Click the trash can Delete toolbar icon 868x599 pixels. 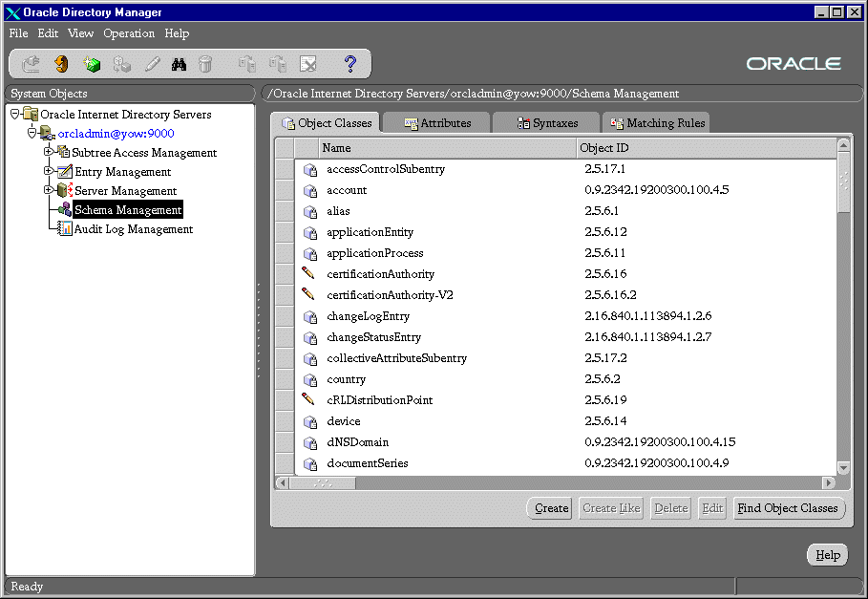(x=205, y=64)
